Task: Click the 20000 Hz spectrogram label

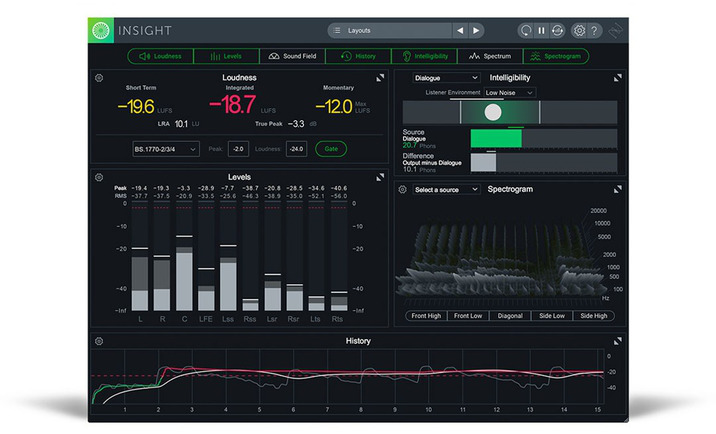Action: pyautogui.click(x=599, y=211)
